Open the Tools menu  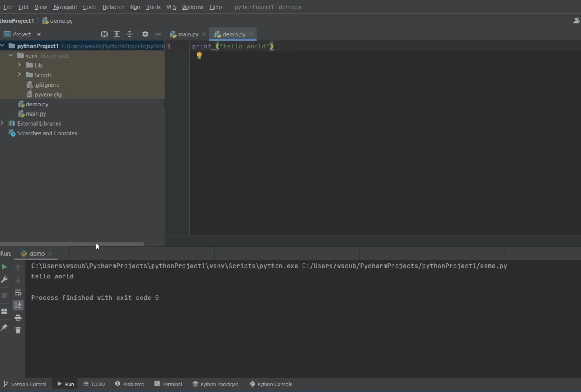[153, 7]
